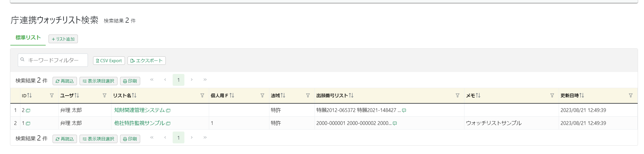Open filter dropdown for 個人用F column
The width and height of the screenshot is (644, 154).
[262, 96]
